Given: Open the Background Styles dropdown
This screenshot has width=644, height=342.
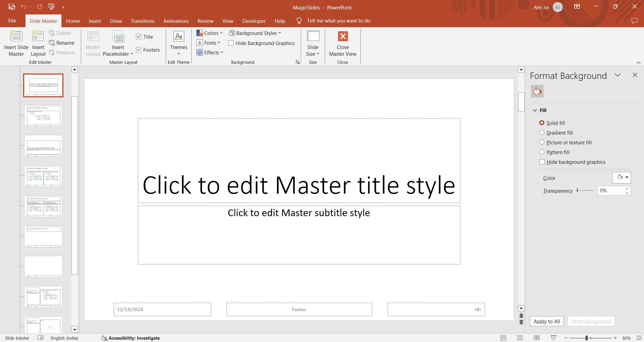Looking at the screenshot, I should pyautogui.click(x=255, y=33).
